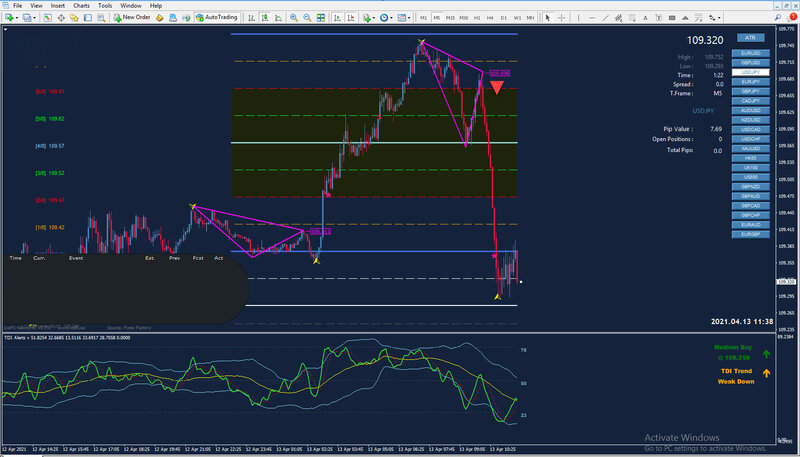Open the Insert menu

(58, 6)
